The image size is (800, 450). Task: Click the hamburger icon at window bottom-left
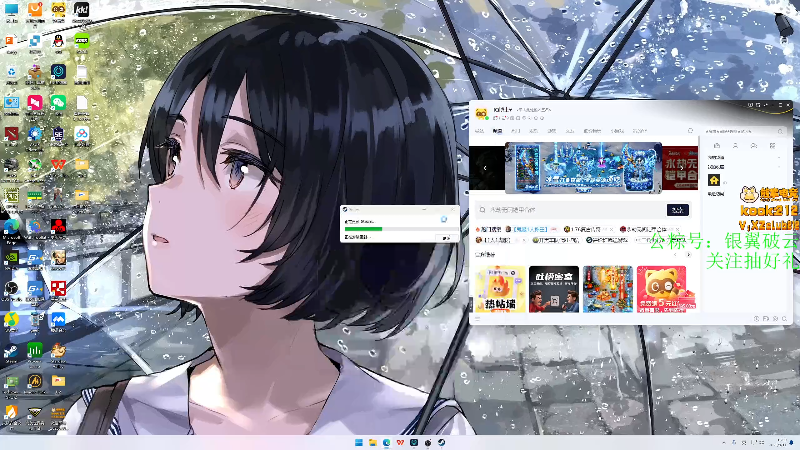478,318
